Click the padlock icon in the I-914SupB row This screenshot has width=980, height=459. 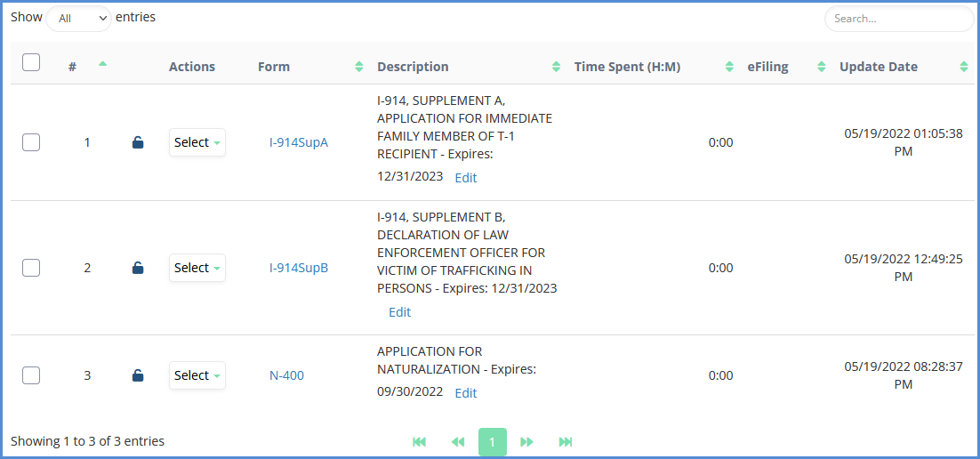tap(138, 268)
